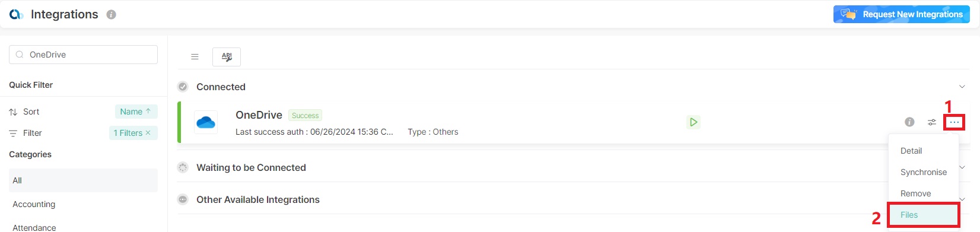Expand Waiting to be Connected section
This screenshot has height=232, width=980.
coord(962,167)
